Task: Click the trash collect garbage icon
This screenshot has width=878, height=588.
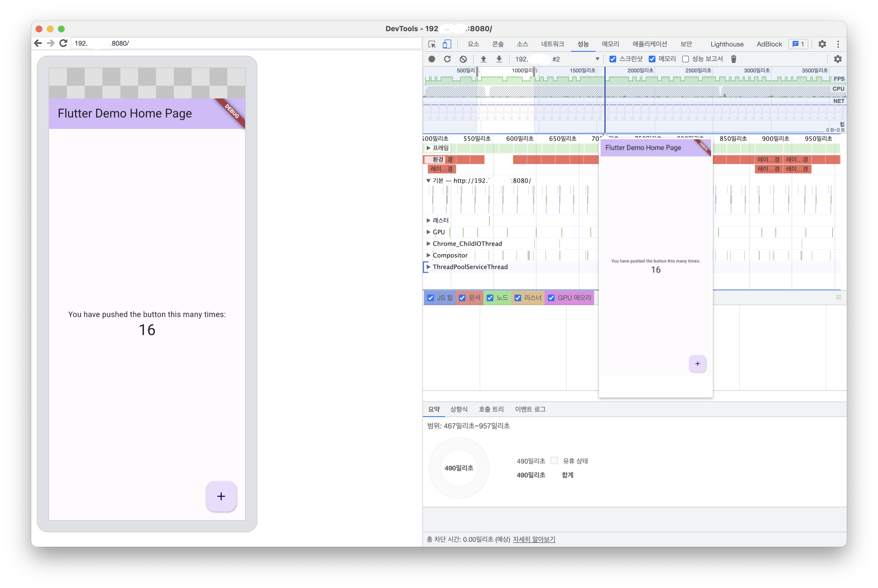Action: coord(733,59)
